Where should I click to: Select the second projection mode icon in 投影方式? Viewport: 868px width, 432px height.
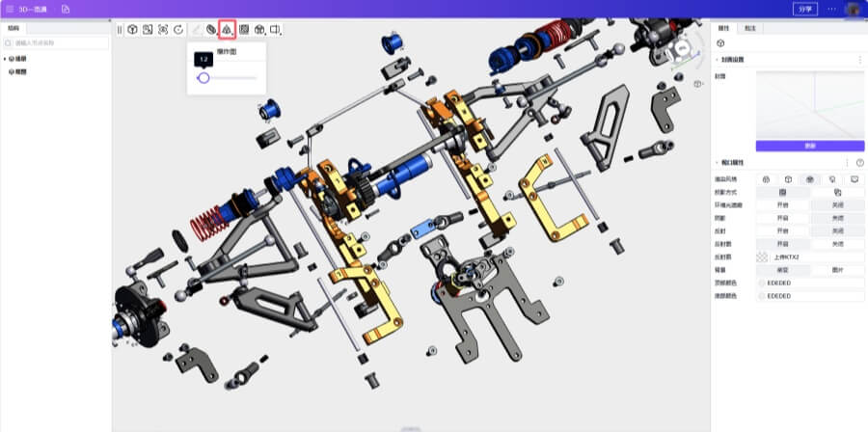point(837,193)
